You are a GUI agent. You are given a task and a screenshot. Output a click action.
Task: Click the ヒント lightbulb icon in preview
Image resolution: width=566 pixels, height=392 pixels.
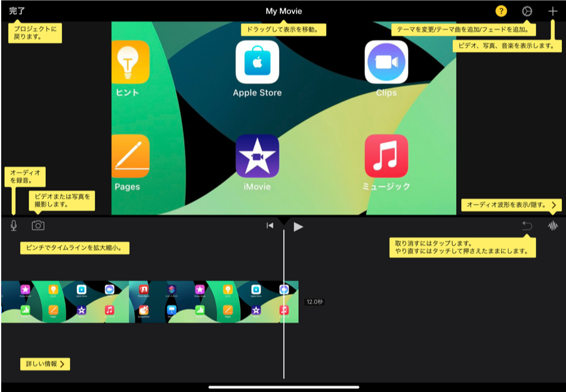[x=130, y=62]
